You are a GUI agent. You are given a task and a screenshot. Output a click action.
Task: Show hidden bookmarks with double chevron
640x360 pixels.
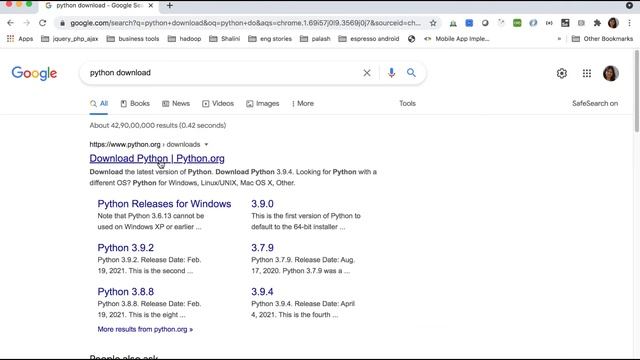pyautogui.click(x=559, y=39)
